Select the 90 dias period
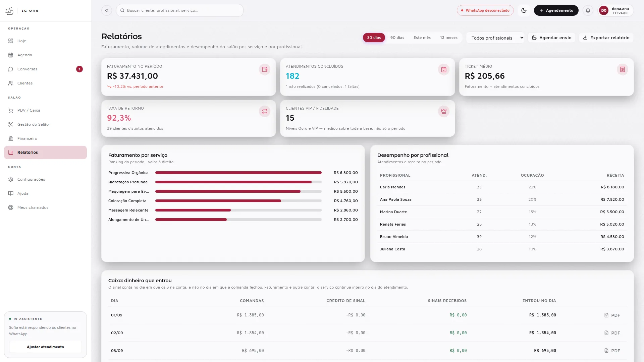This screenshot has width=644, height=362. [397, 38]
